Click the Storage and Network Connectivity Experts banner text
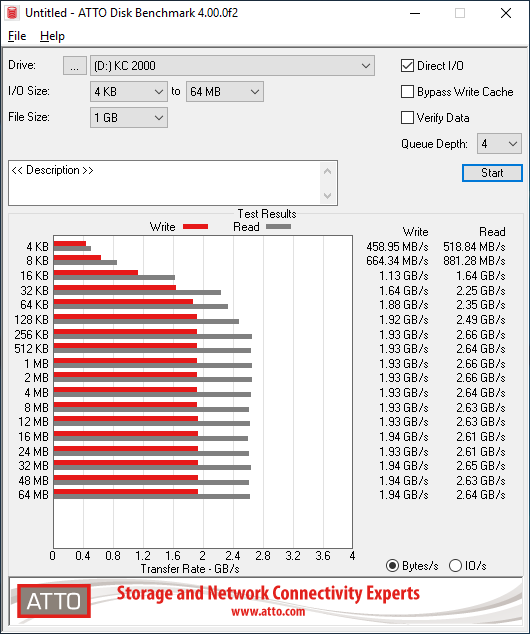 coord(268,593)
